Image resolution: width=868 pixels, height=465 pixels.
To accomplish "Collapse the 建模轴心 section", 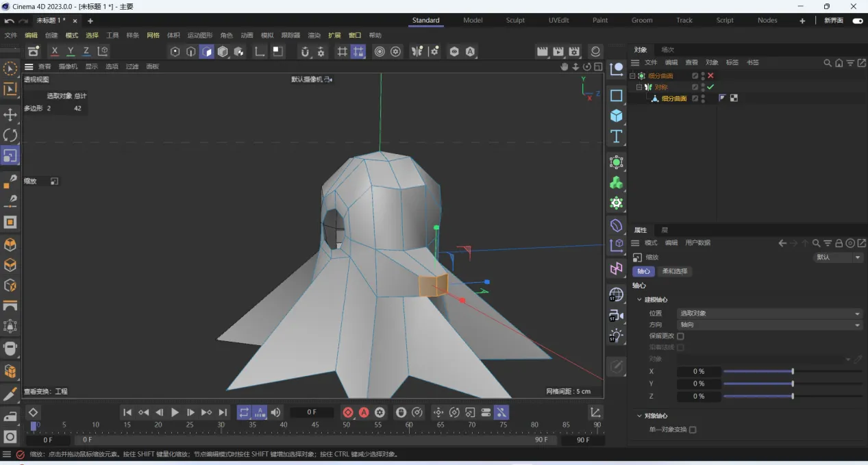I will click(639, 300).
